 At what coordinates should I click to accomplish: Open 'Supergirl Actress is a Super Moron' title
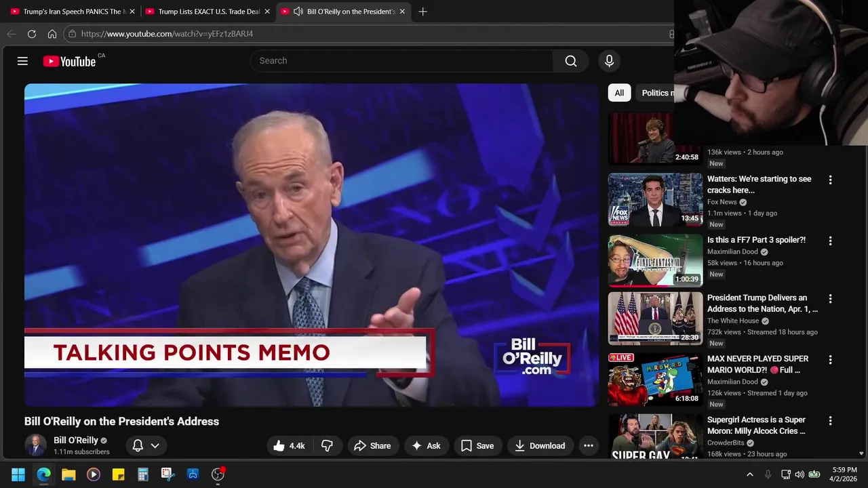tap(756, 425)
